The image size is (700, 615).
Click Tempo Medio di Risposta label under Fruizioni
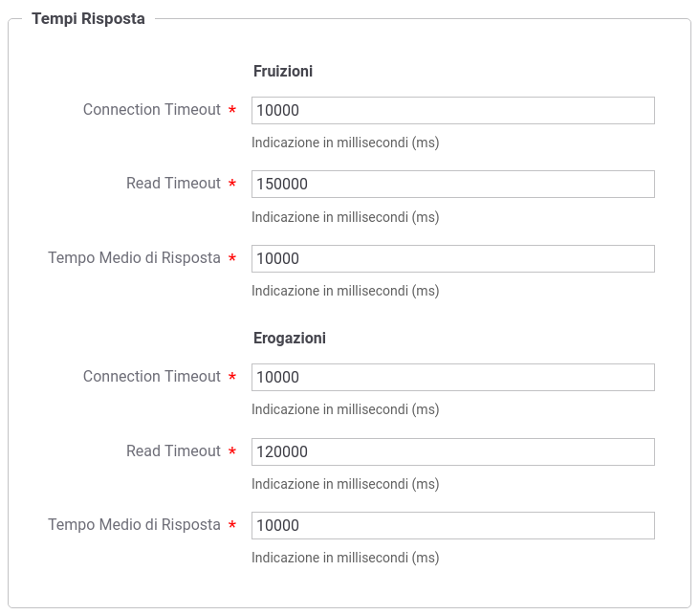coord(135,257)
